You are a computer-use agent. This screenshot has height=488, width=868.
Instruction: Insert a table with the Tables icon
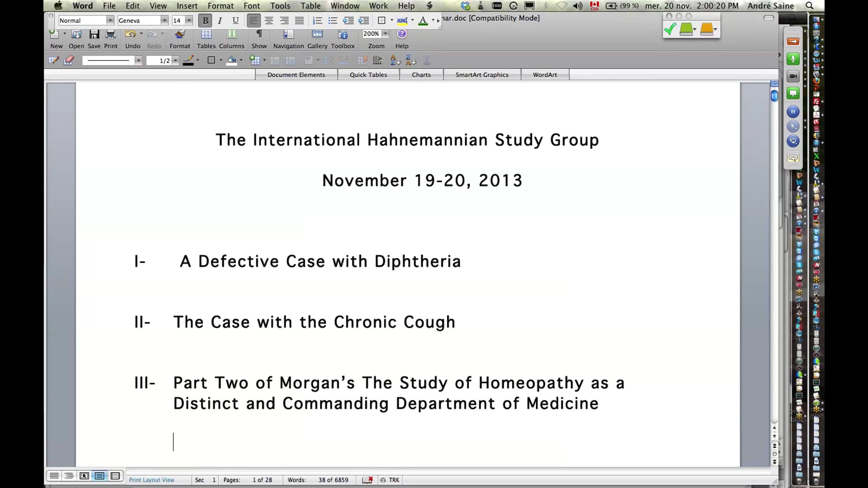point(206,36)
